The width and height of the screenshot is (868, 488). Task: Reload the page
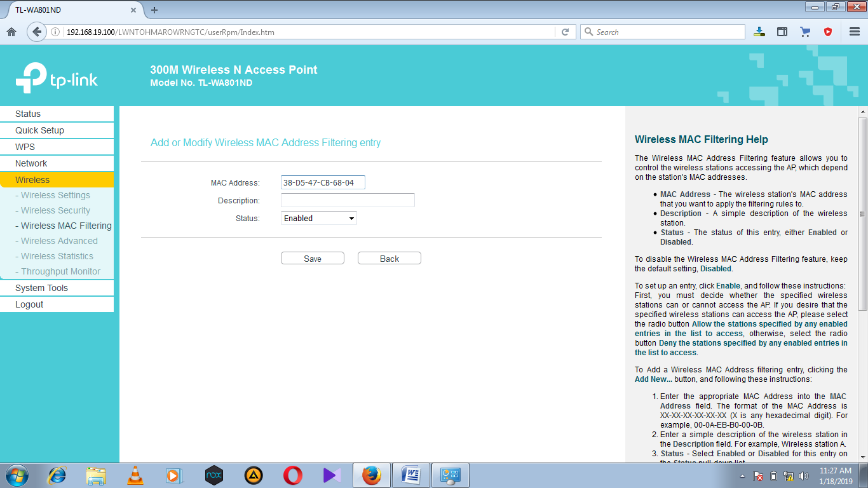pyautogui.click(x=564, y=31)
